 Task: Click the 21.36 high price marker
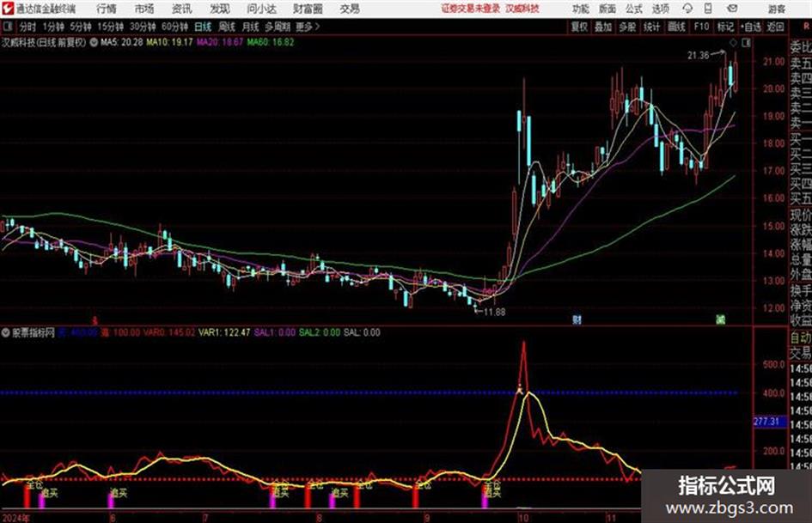coord(698,56)
